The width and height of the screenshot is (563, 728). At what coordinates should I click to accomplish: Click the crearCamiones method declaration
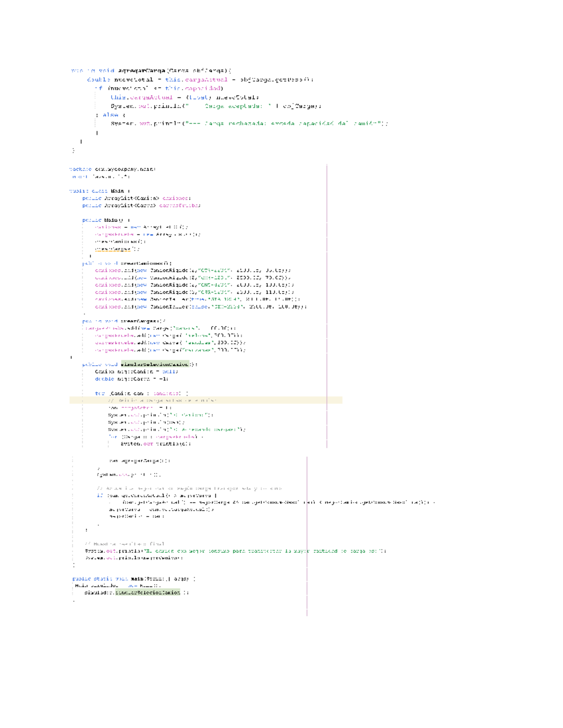coord(127,263)
